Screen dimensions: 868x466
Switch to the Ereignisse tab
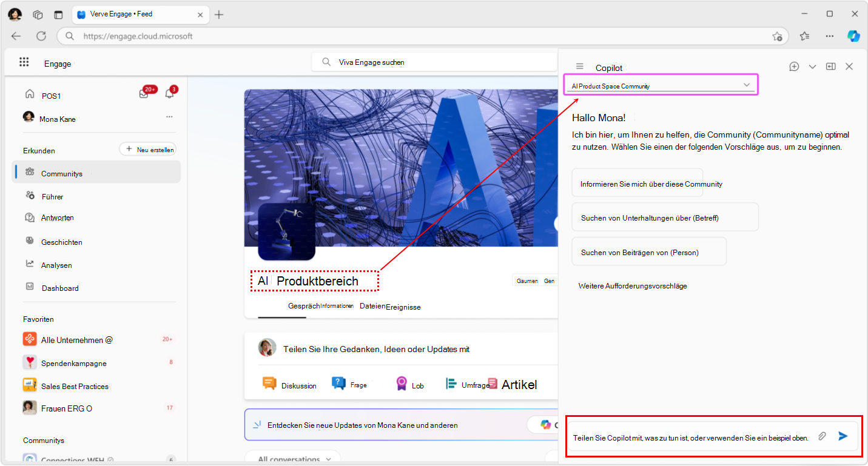pos(403,307)
